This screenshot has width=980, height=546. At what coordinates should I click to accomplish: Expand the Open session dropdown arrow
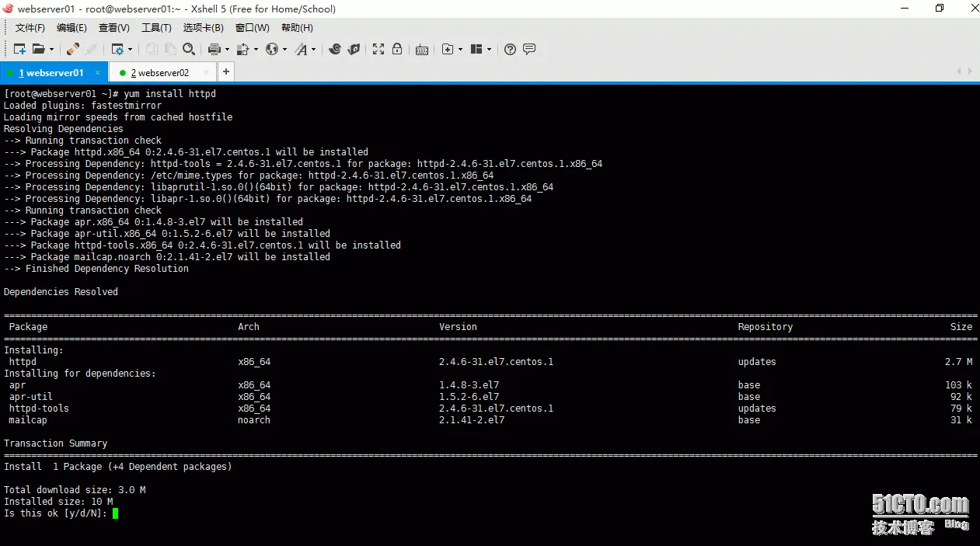click(x=52, y=49)
